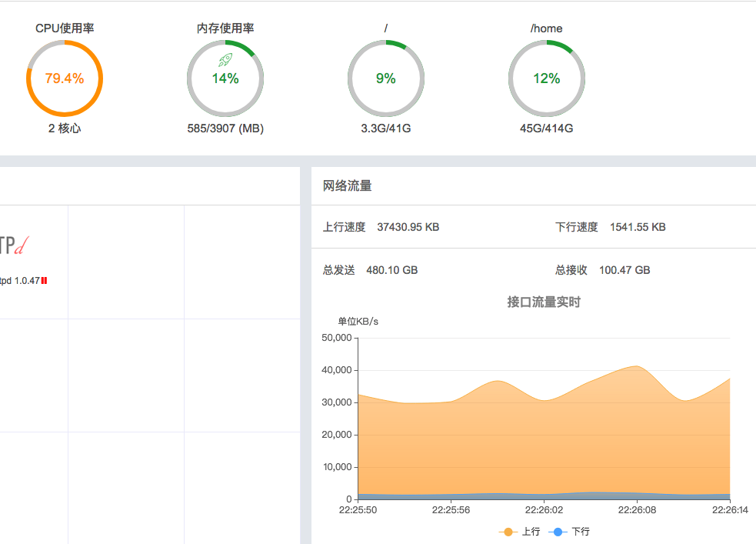
Task: Click the red status icon beside 1.0.47
Action: click(45, 281)
